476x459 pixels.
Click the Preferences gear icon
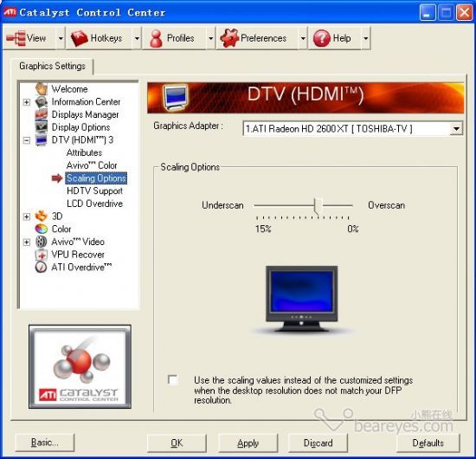tap(229, 38)
